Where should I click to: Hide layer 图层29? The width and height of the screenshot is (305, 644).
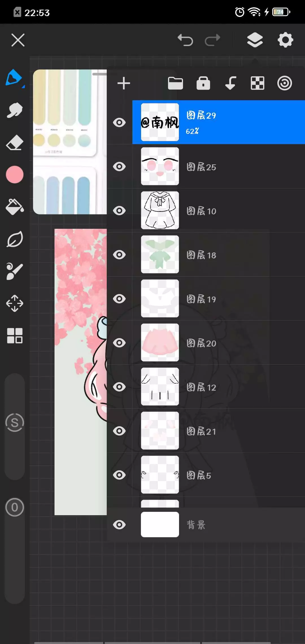pos(119,122)
